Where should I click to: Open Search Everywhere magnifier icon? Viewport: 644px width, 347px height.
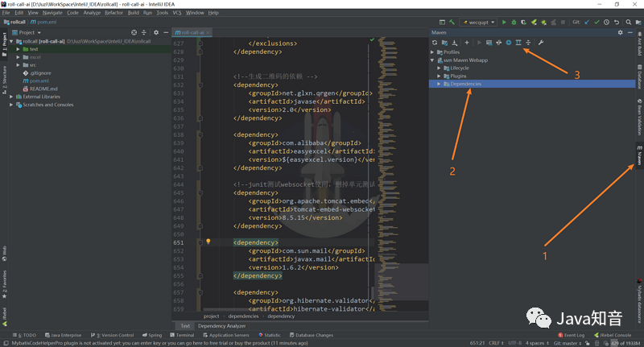629,23
